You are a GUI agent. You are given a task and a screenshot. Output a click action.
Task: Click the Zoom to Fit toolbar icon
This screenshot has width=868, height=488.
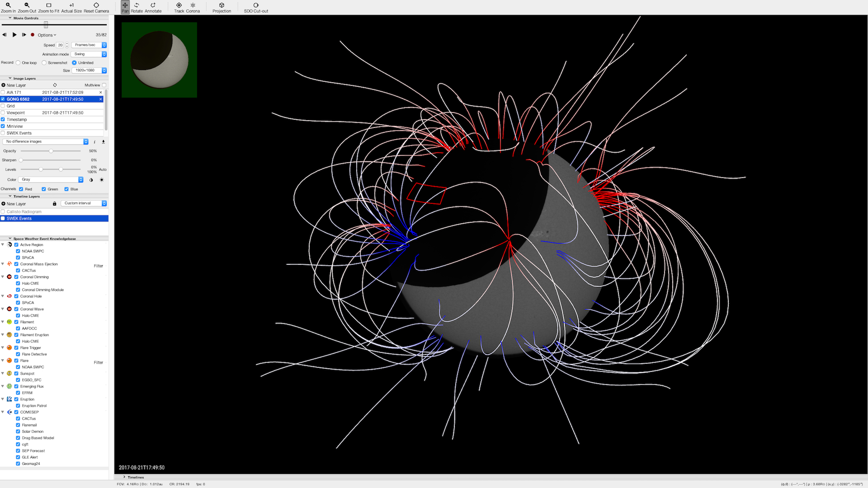tap(48, 5)
